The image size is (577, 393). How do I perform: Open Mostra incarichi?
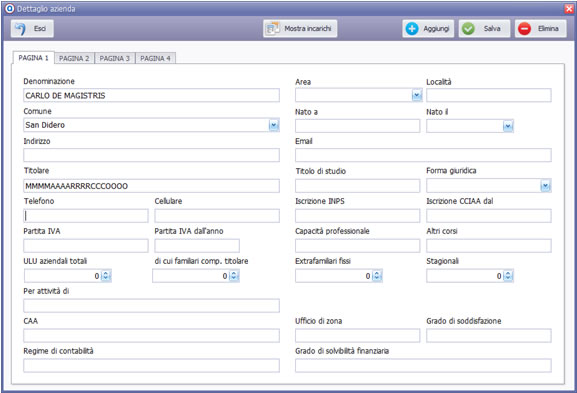[x=300, y=29]
